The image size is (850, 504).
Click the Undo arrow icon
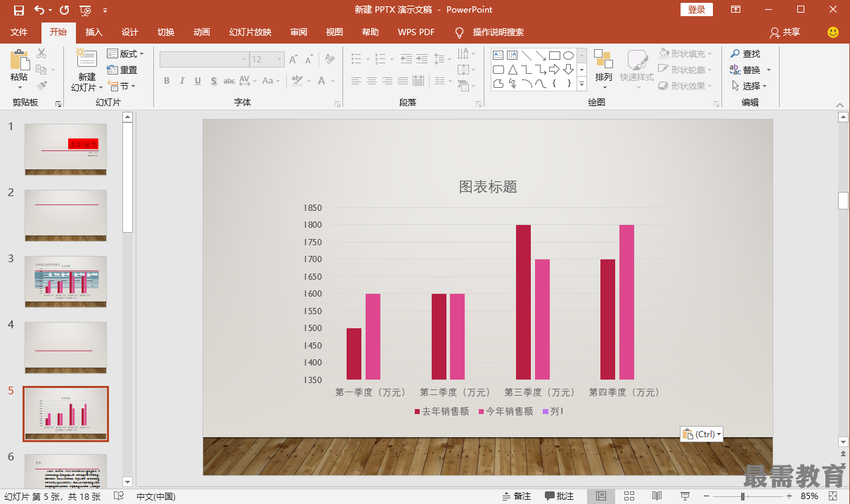click(39, 10)
